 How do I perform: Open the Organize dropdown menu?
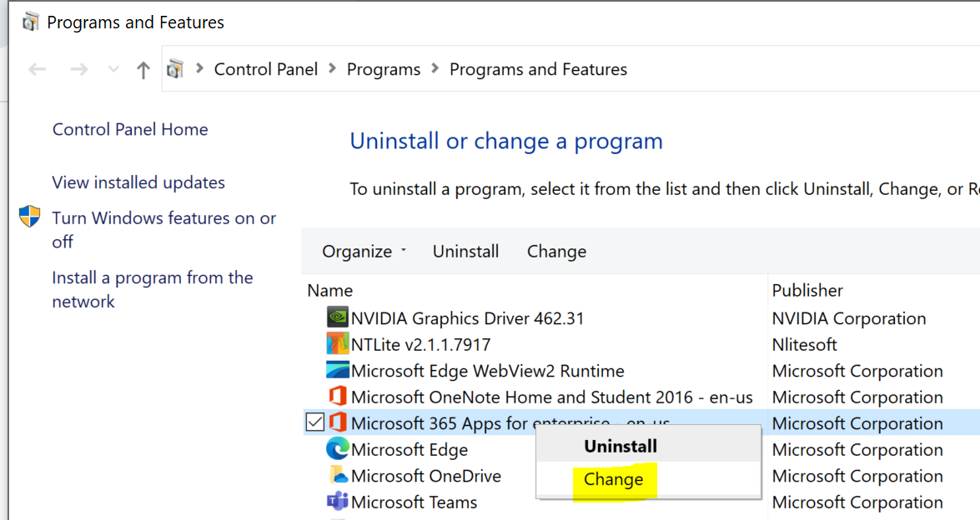(x=364, y=252)
